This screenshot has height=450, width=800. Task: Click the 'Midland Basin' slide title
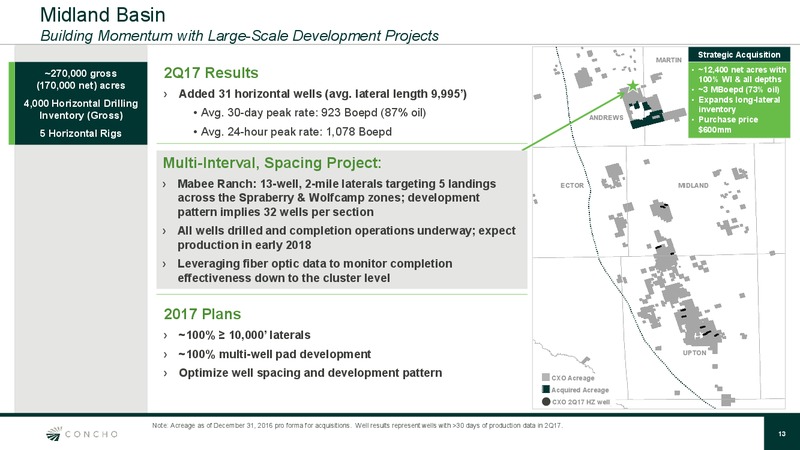click(103, 14)
